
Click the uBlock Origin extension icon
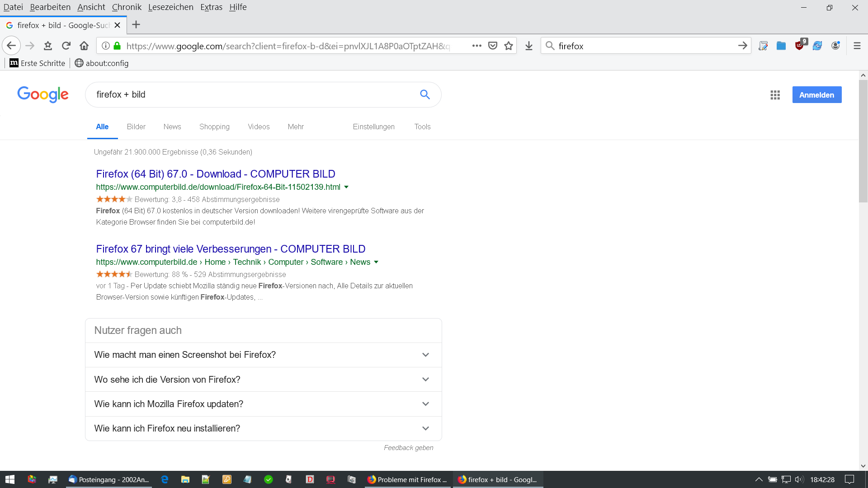point(799,46)
